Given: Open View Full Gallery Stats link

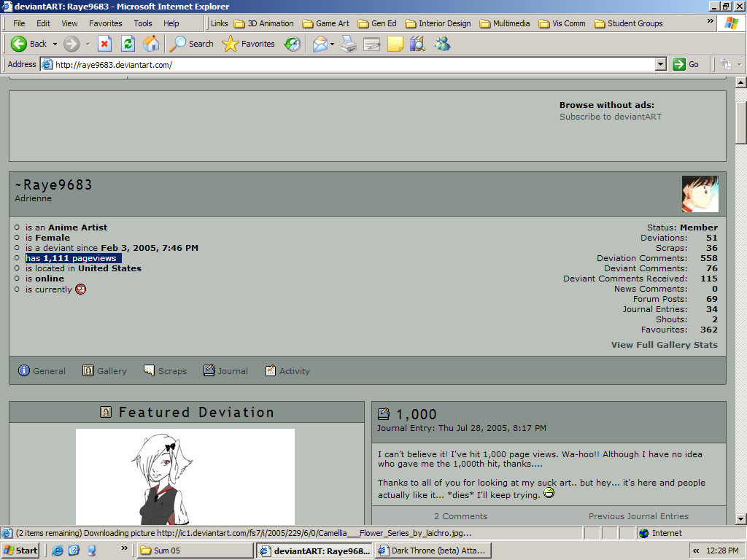Looking at the screenshot, I should pos(664,345).
